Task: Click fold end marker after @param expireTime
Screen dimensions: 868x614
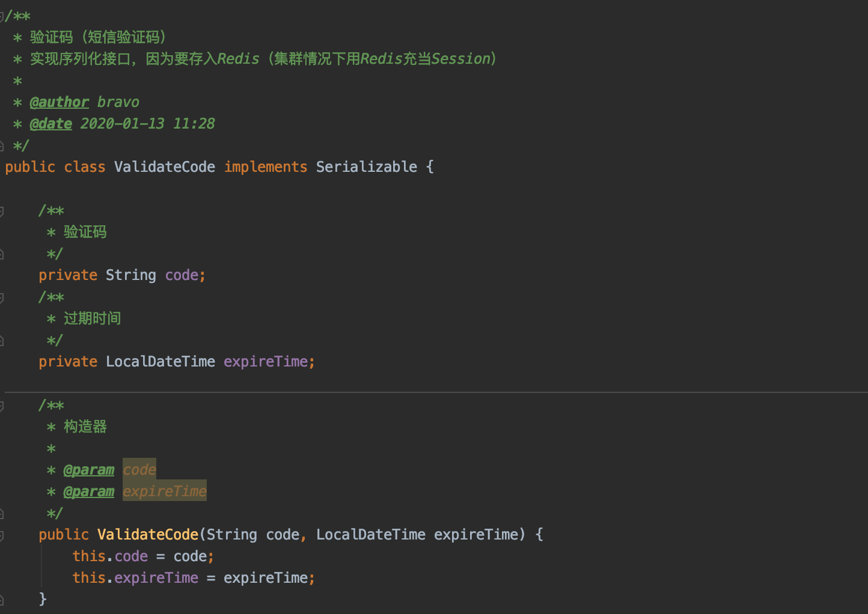Action: click(2, 514)
